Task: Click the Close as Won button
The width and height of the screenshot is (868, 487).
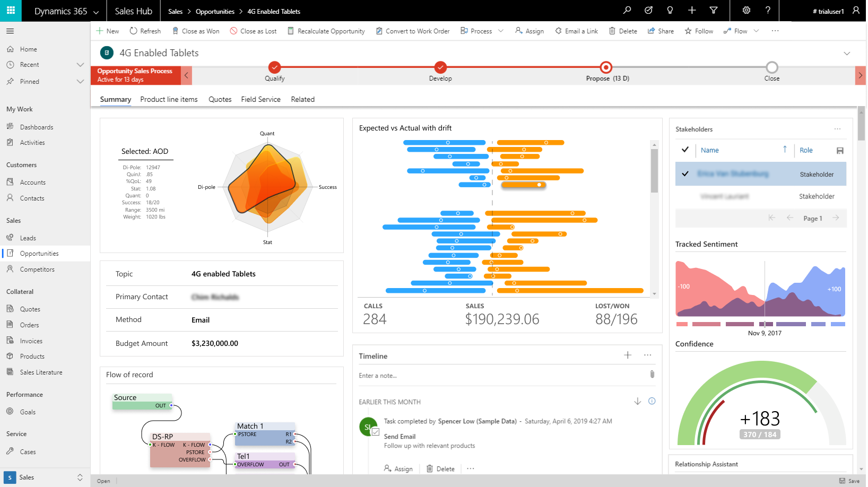Action: point(195,31)
